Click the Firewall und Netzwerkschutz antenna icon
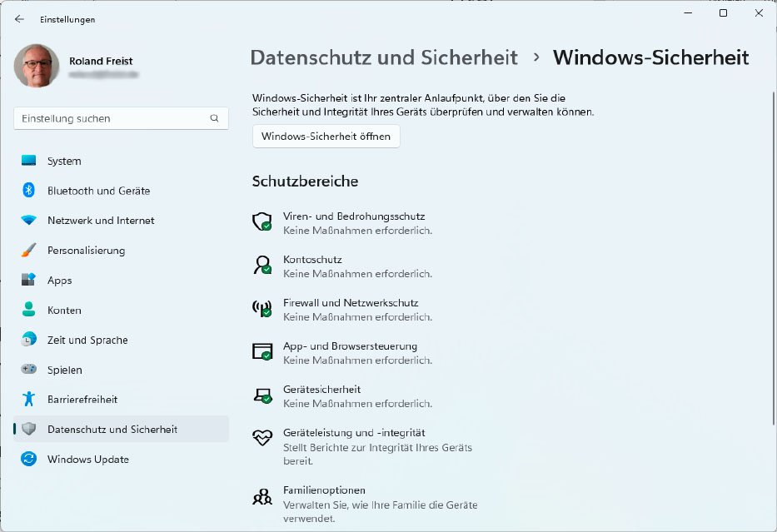777x532 pixels. click(x=261, y=308)
